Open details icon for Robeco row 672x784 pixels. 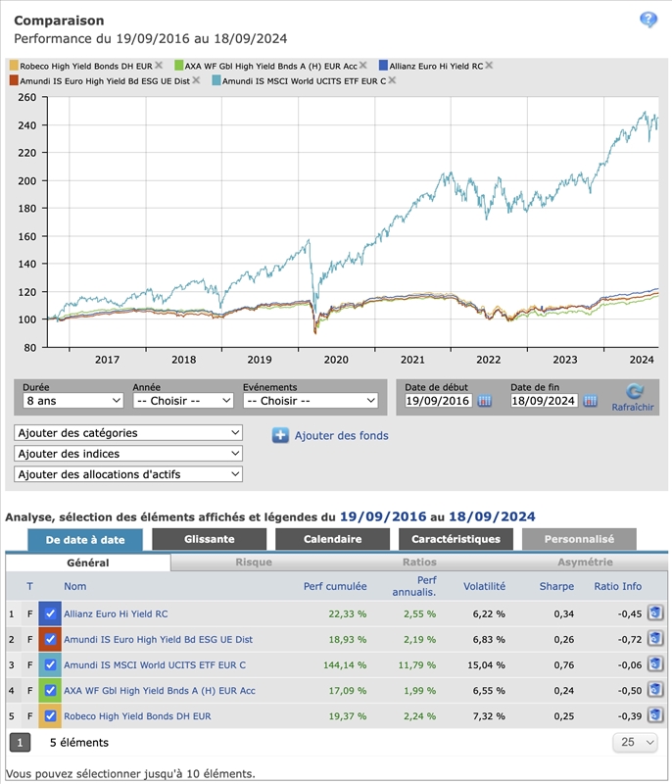pyautogui.click(x=655, y=716)
